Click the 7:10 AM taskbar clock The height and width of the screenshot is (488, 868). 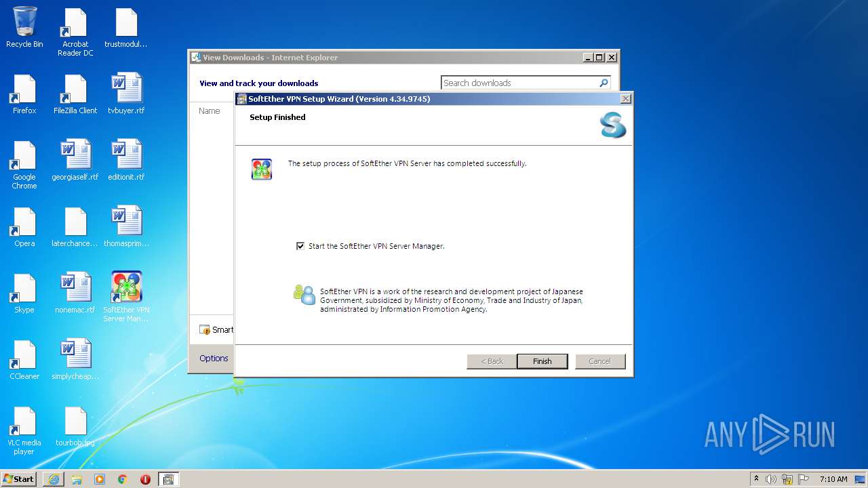tap(833, 479)
